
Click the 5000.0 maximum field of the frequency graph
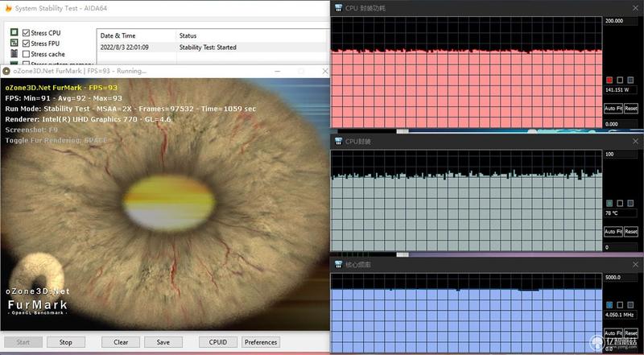621,278
